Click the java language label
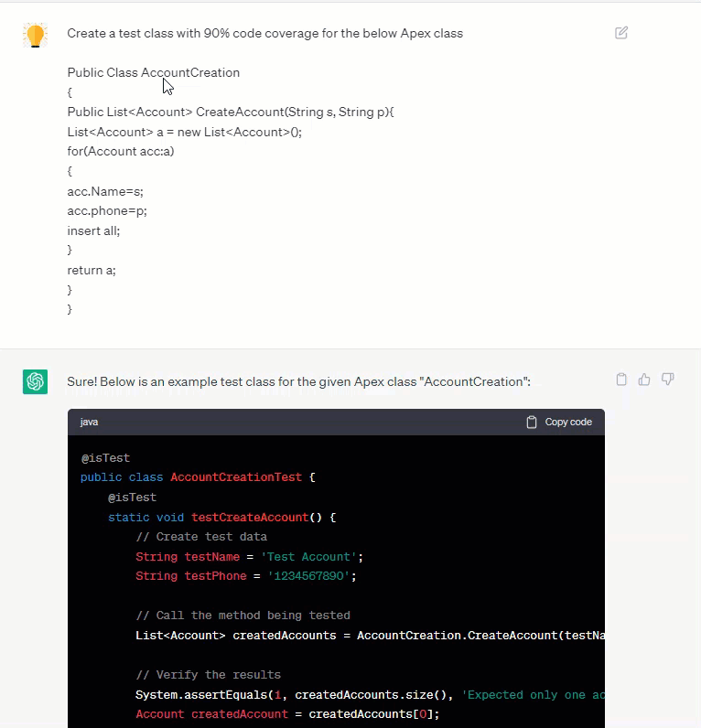Screen dimensions: 701x728 coord(89,422)
